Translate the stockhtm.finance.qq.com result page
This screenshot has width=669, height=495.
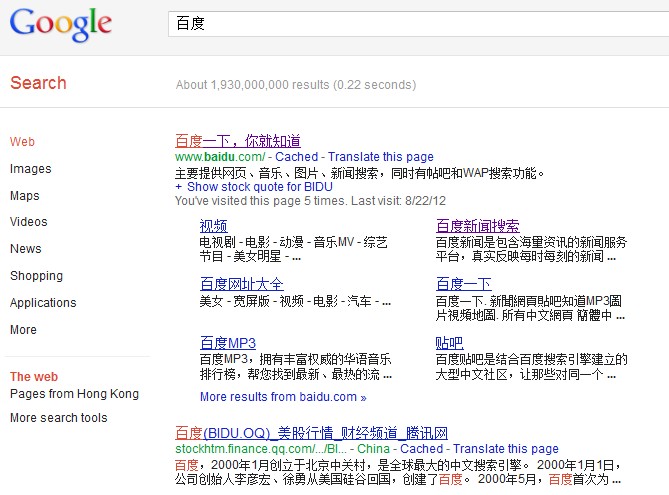506,449
